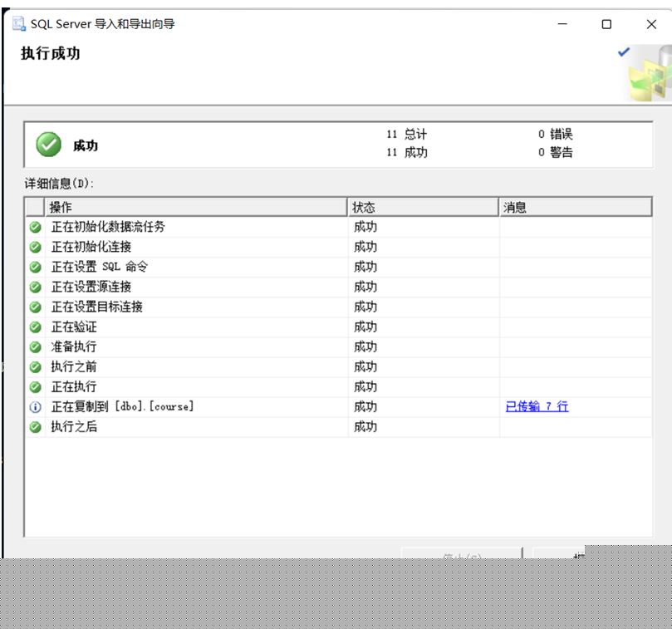The height and width of the screenshot is (629, 672).
Task: Close the SQL Server import wizard window
Action: [x=651, y=24]
